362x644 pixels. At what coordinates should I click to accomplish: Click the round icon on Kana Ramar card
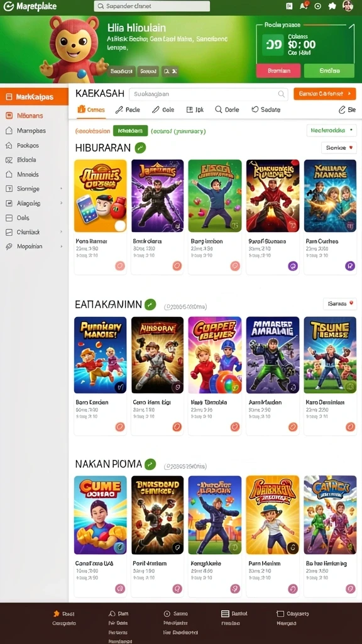120,266
